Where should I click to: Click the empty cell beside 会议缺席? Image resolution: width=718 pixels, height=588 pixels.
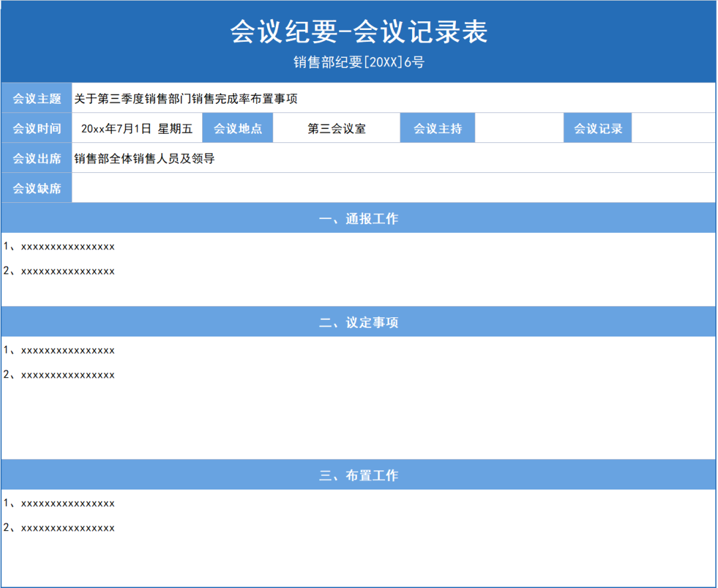[394, 188]
